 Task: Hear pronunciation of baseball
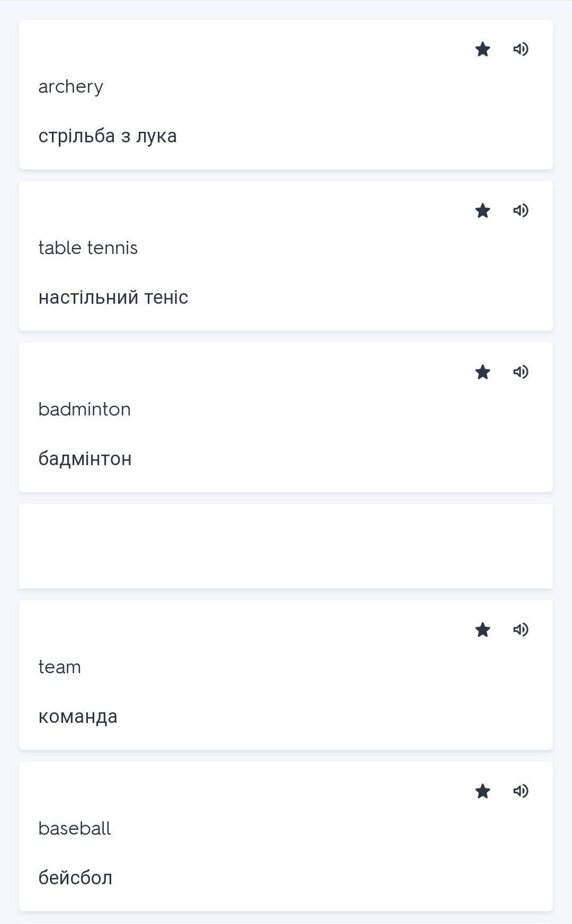(521, 791)
